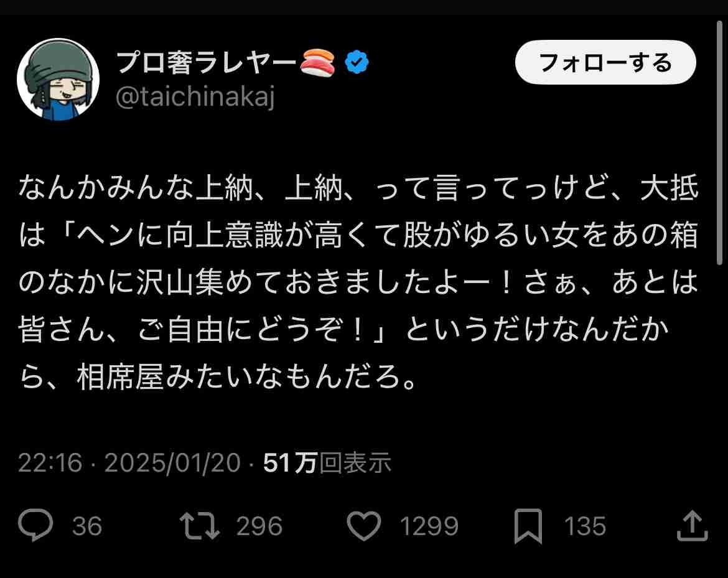Click the tweet body text
Screen dimensions: 728x578
[x=358, y=282]
